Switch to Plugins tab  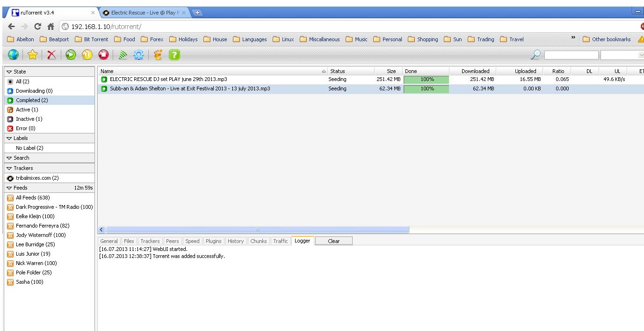coord(214,241)
